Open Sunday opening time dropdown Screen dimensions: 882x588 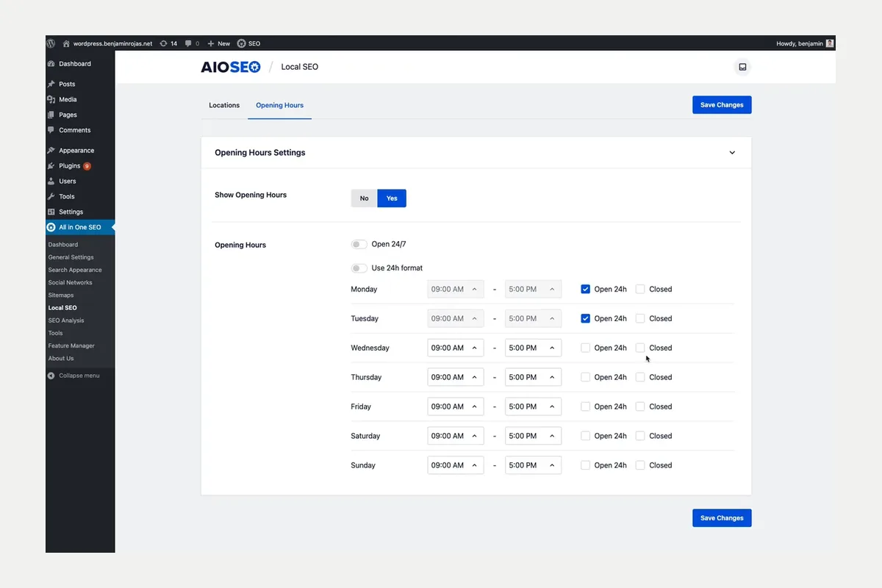coord(456,465)
